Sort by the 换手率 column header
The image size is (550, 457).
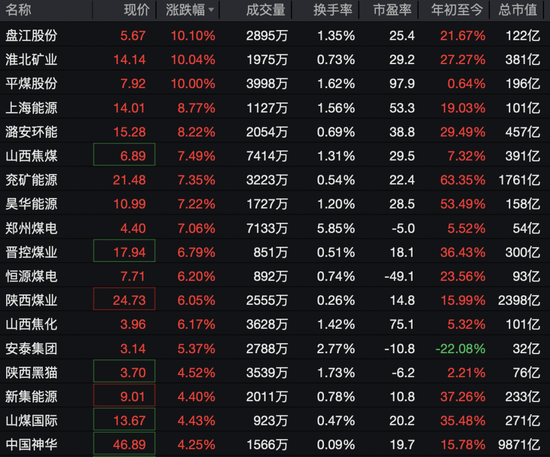pos(333,10)
